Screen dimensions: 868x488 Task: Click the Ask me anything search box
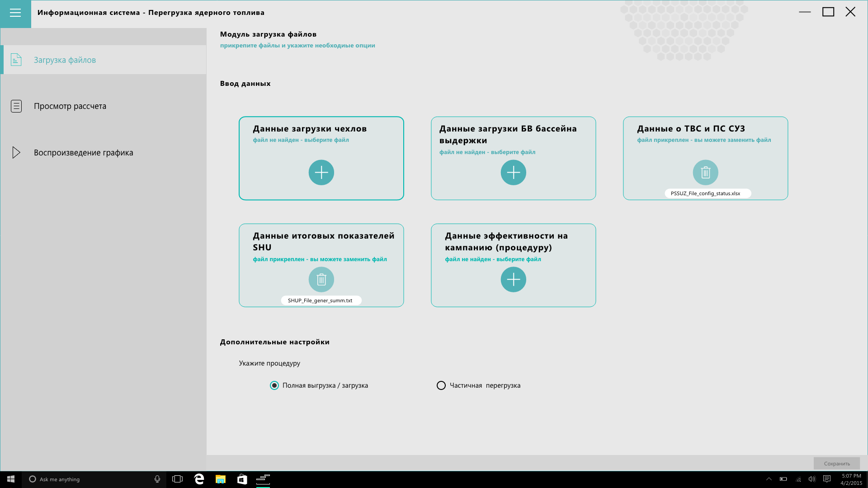point(94,479)
